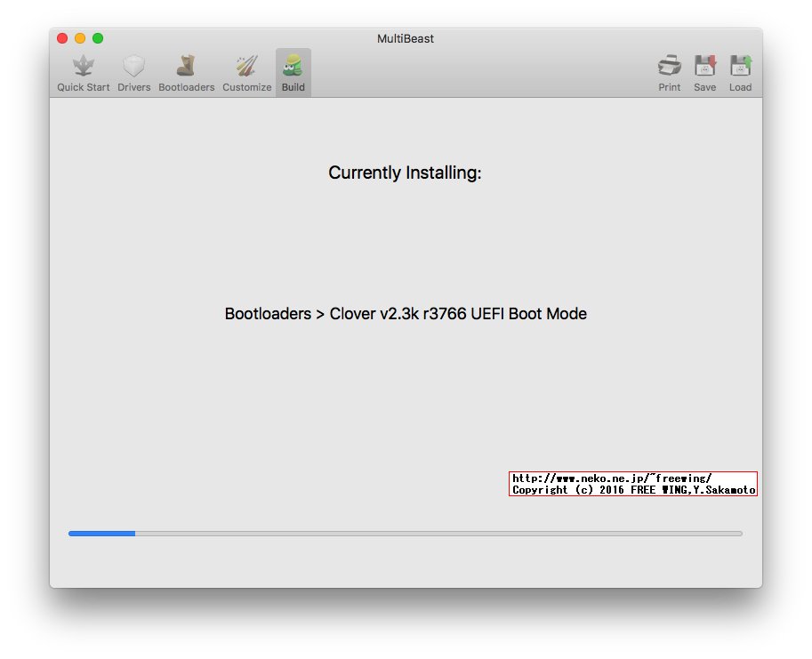
Task: Minimize the MultiBeast window
Action: pos(80,38)
